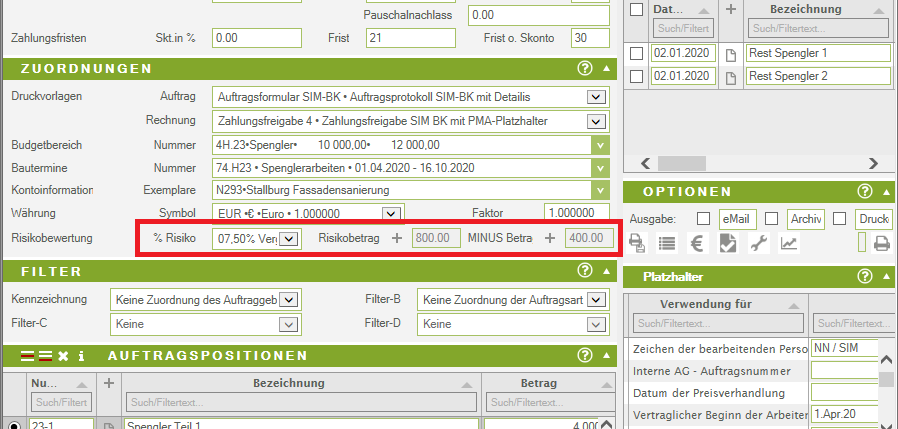898x429 pixels.
Task: Click the plus button next to Risikobetrag
Action: tap(397, 238)
